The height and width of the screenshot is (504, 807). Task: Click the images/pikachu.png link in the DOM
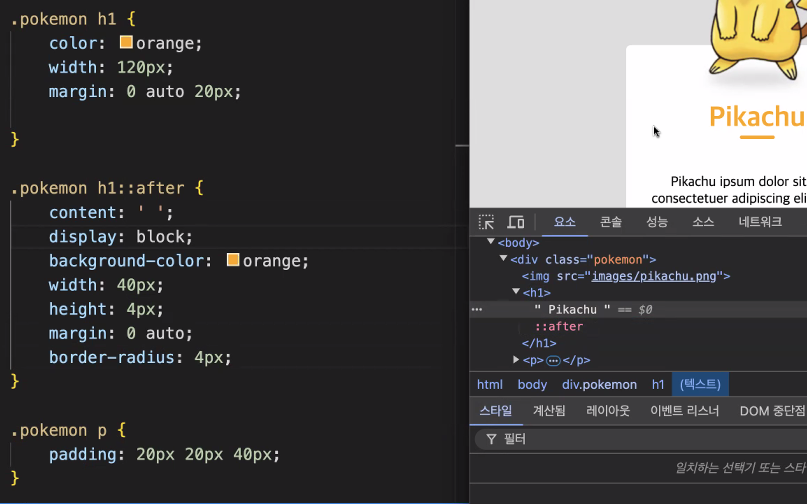point(654,276)
